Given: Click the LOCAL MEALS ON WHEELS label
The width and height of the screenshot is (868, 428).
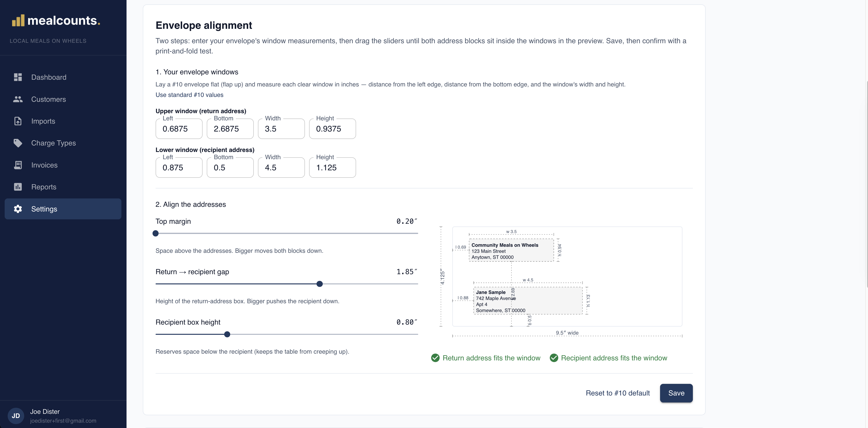Looking at the screenshot, I should point(48,41).
